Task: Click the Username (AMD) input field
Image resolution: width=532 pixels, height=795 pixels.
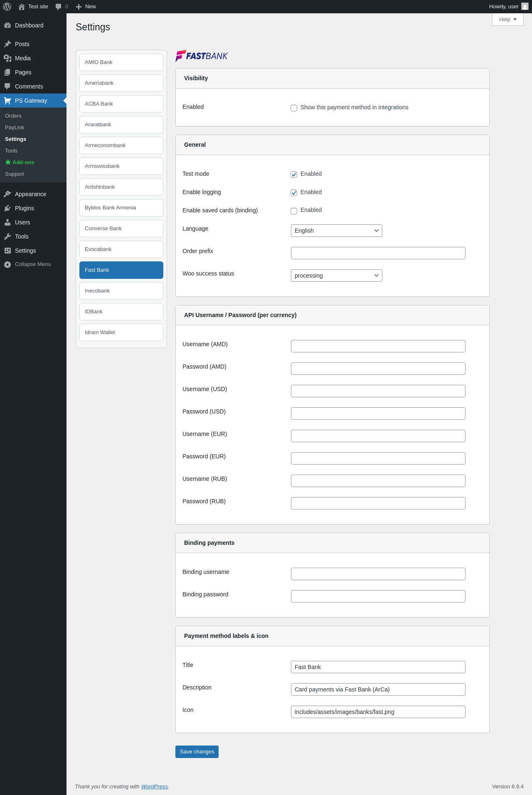Action: click(x=378, y=346)
